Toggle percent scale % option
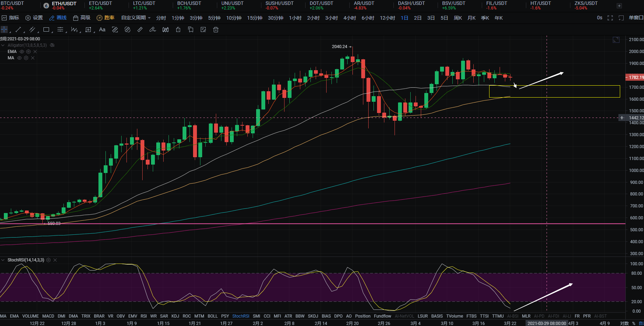This screenshot has height=326, width=644. 634,323
